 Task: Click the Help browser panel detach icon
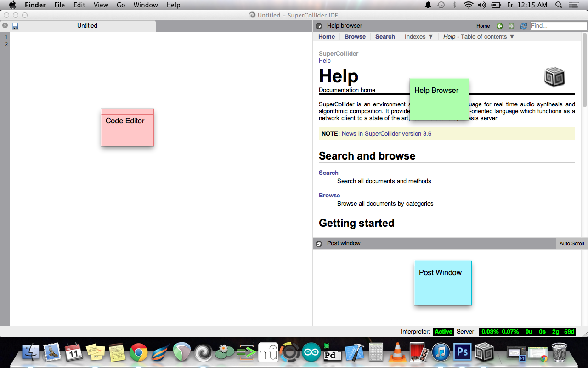tap(319, 26)
